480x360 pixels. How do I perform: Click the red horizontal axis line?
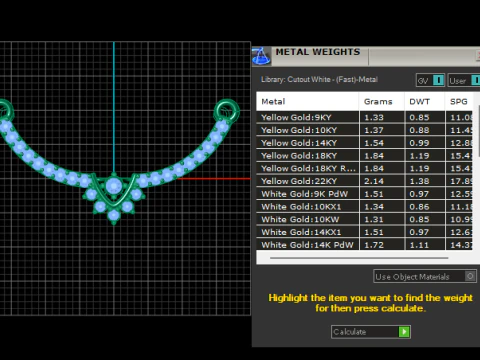point(213,179)
